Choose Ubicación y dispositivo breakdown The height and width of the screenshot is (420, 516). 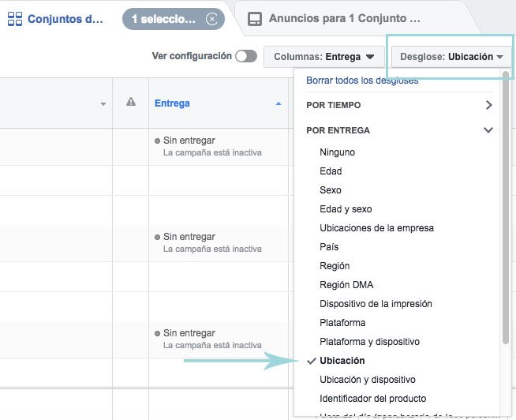pyautogui.click(x=368, y=380)
